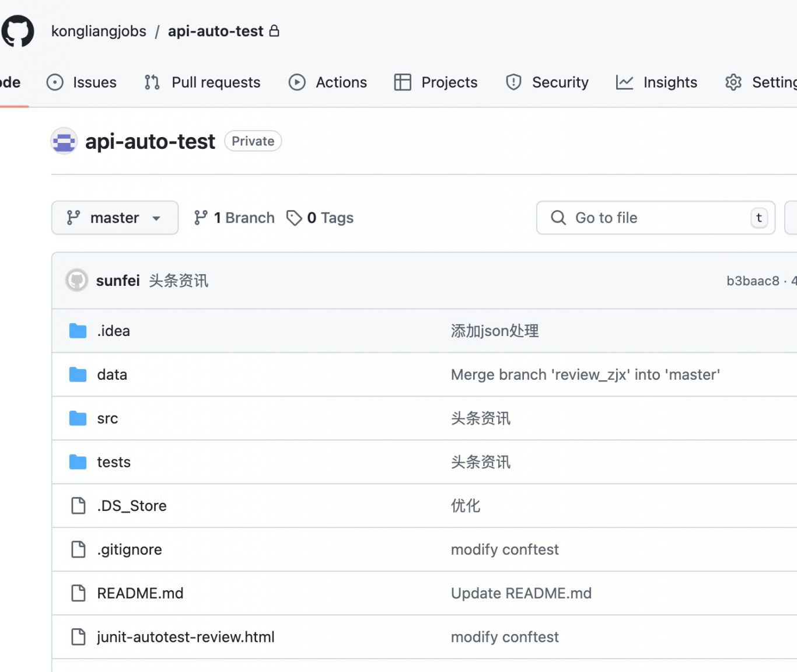Viewport: 797px width, 672px height.
Task: Open the README.md file
Action: (x=140, y=593)
